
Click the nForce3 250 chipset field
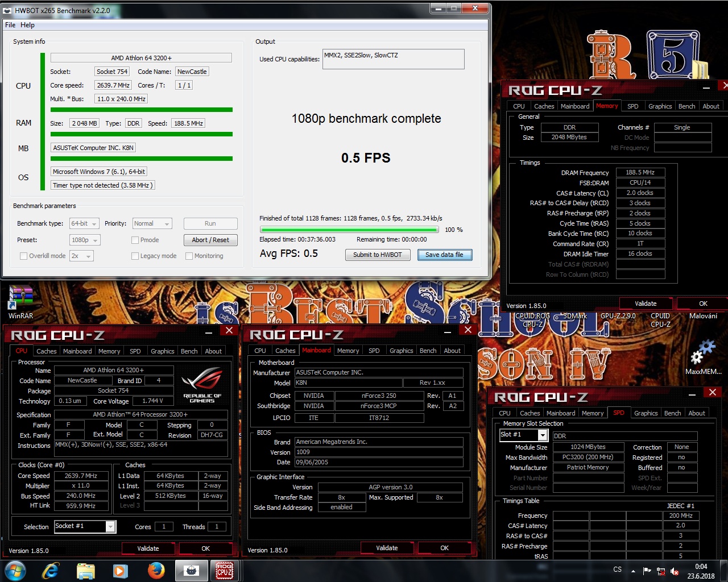[x=379, y=396]
